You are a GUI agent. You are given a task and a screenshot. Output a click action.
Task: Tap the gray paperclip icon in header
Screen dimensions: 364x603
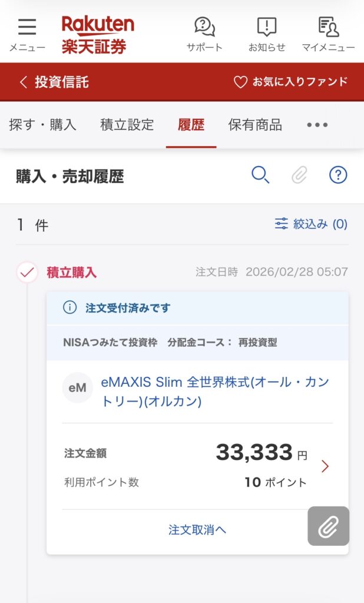pyautogui.click(x=299, y=175)
